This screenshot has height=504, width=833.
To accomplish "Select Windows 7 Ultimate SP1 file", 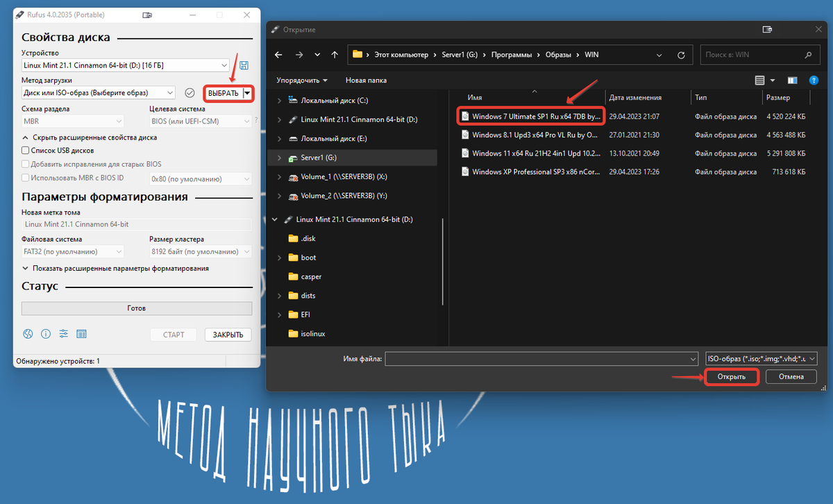I will pyautogui.click(x=532, y=116).
